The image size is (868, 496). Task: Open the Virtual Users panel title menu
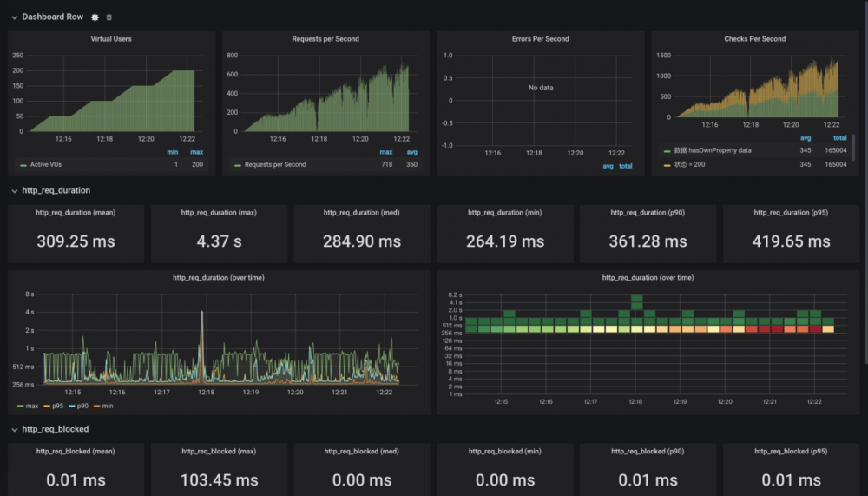tap(111, 39)
